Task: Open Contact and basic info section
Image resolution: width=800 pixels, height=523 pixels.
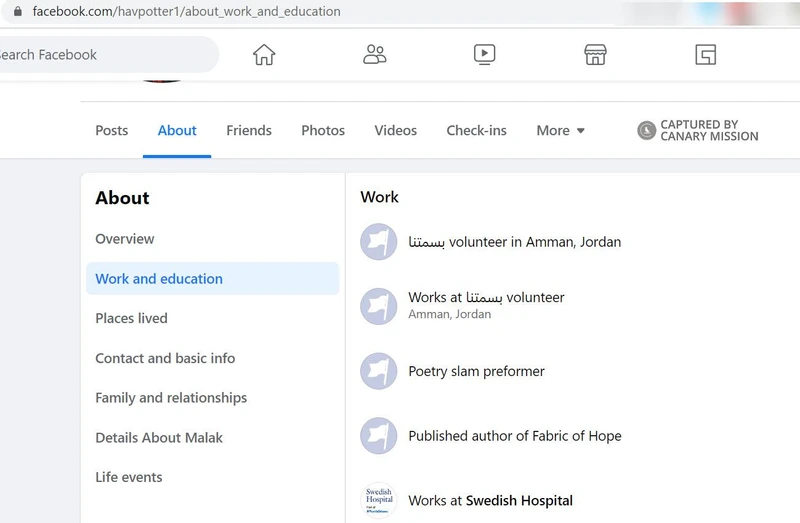Action: pyautogui.click(x=165, y=358)
